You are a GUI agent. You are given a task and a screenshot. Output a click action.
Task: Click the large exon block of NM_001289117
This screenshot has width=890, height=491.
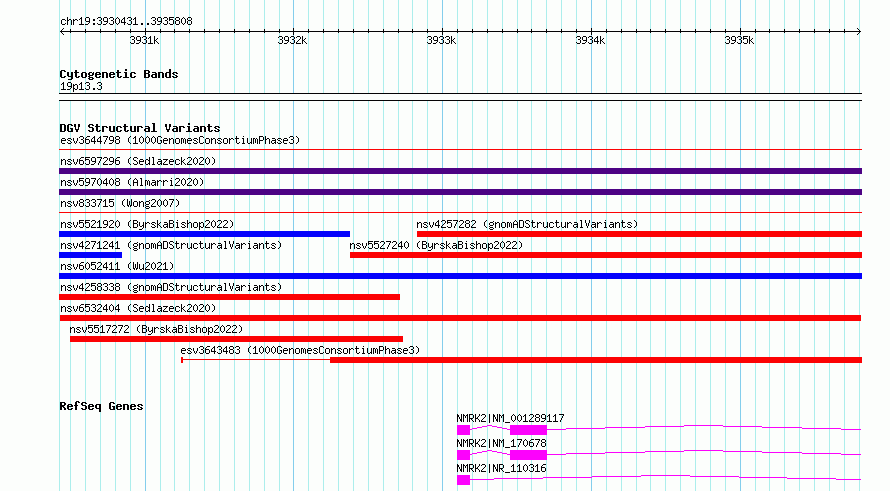pos(528,430)
